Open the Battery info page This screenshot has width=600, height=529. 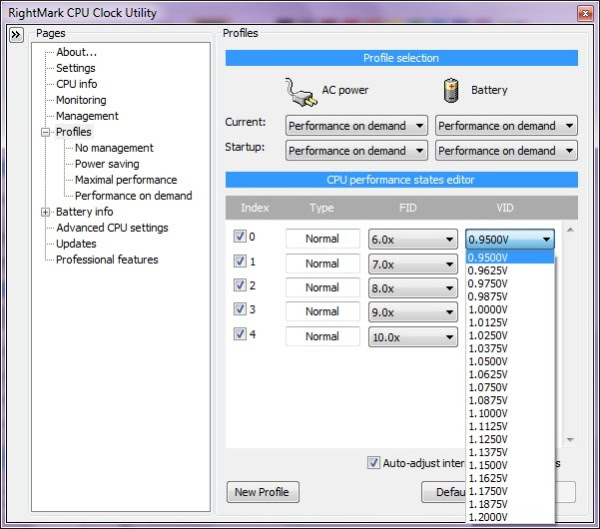(85, 212)
